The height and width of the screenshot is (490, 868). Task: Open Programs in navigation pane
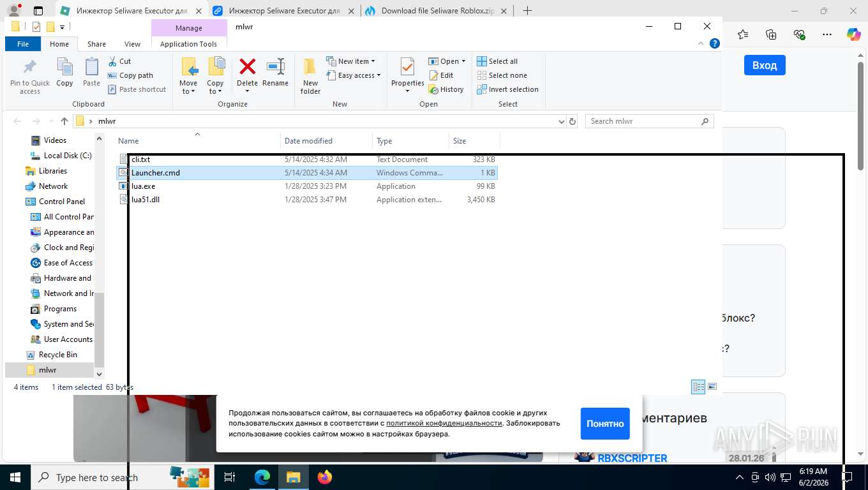tap(60, 309)
